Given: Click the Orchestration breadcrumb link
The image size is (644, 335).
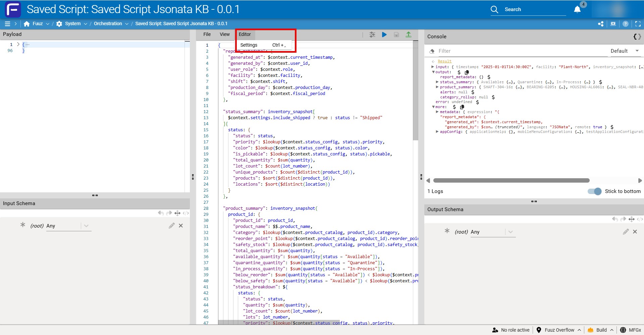Looking at the screenshot, I should tap(108, 23).
